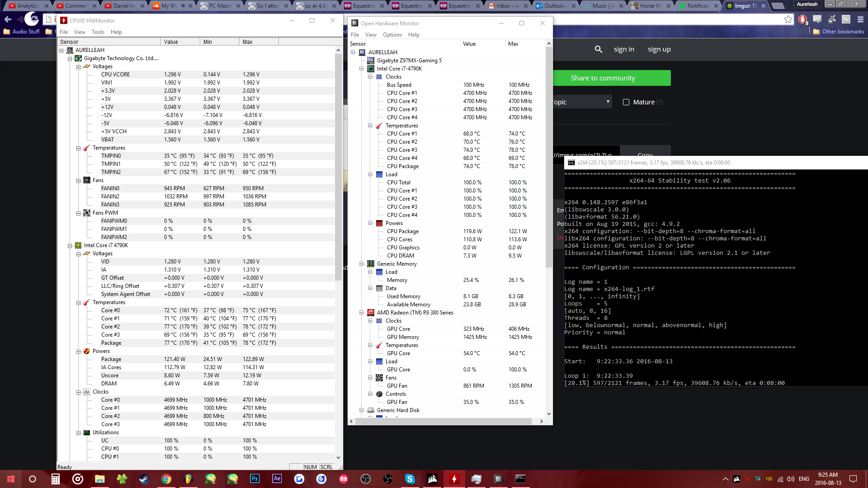This screenshot has height=488, width=868.
Task: Click the four-leaf clover taskbar icon
Action: [122, 479]
